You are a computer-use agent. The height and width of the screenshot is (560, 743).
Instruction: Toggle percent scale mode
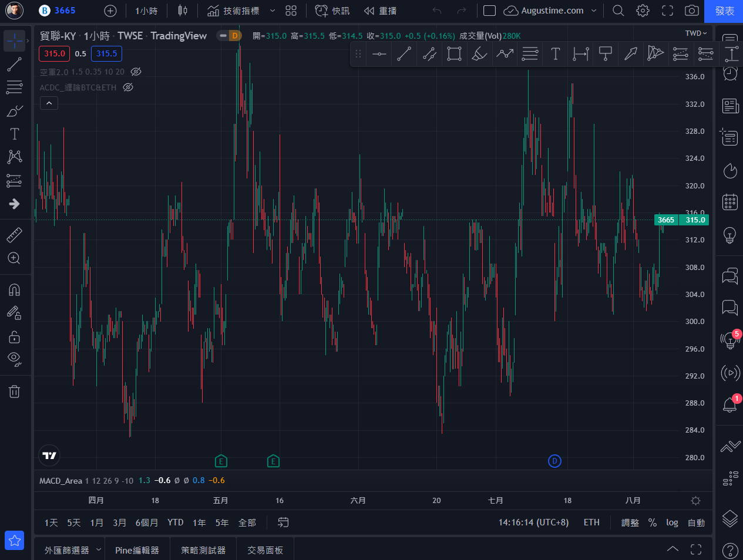pyautogui.click(x=652, y=522)
